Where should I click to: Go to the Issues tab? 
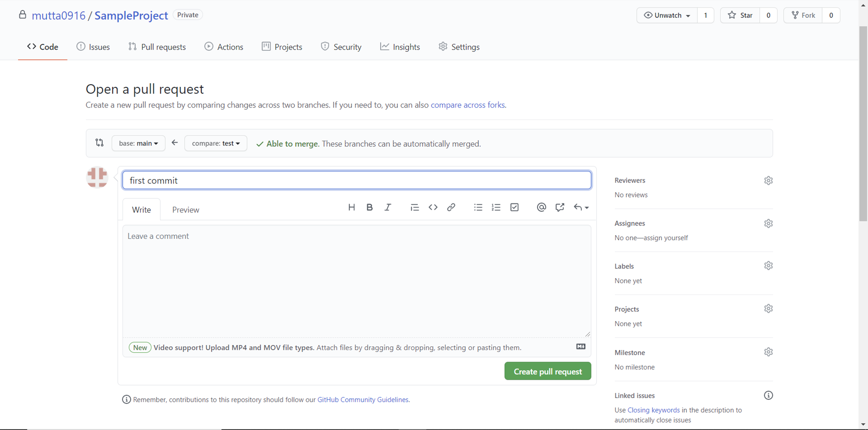pyautogui.click(x=93, y=47)
